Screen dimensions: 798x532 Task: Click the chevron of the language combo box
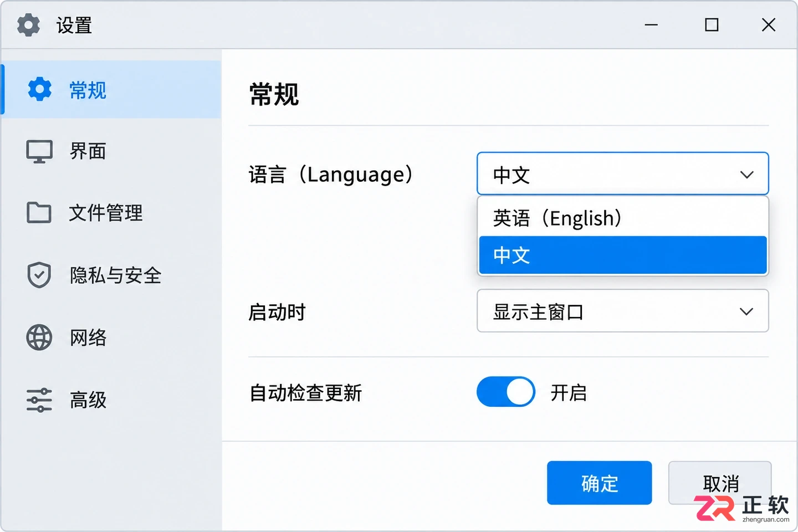click(x=746, y=175)
